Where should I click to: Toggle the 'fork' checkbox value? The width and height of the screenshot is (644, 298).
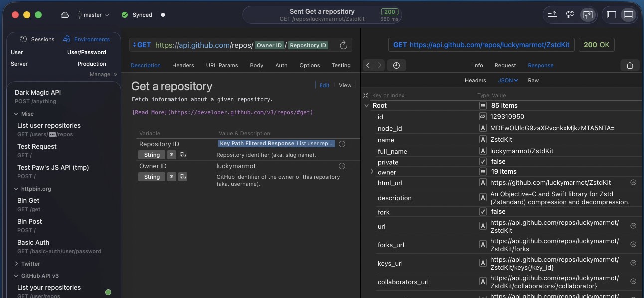point(483,212)
